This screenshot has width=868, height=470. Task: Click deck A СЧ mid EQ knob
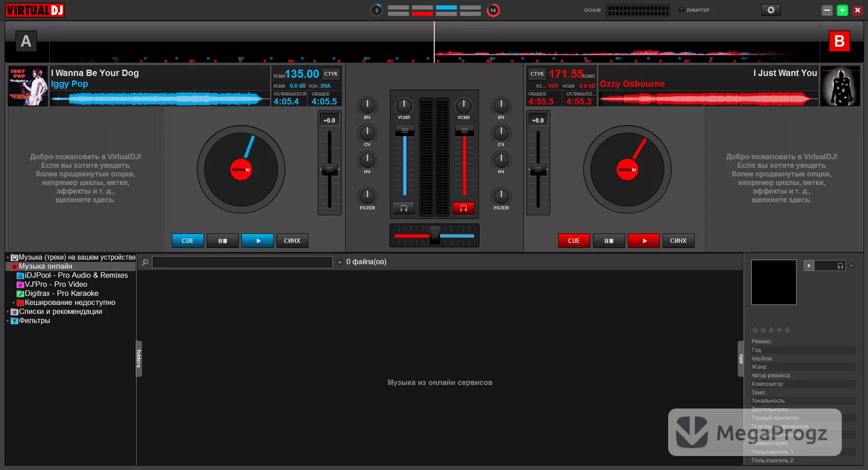pos(367,133)
